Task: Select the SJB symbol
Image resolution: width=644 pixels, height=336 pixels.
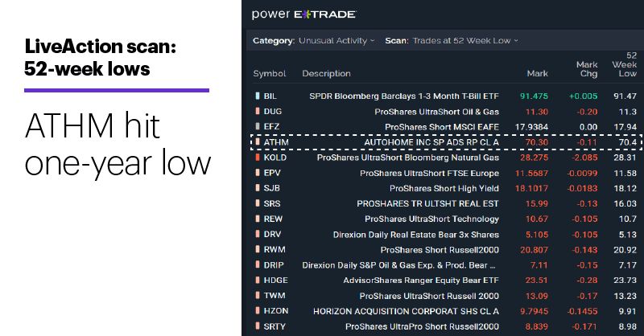Action: click(271, 188)
